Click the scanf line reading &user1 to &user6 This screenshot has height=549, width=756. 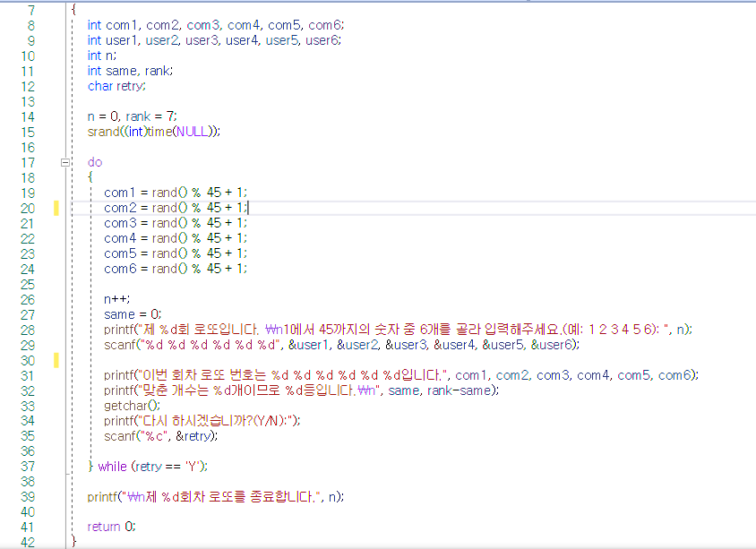click(x=342, y=345)
